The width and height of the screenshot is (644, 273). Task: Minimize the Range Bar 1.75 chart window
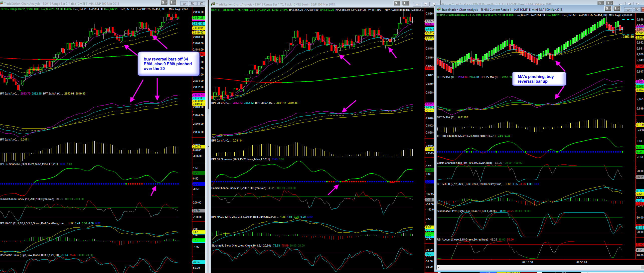click(x=417, y=4)
